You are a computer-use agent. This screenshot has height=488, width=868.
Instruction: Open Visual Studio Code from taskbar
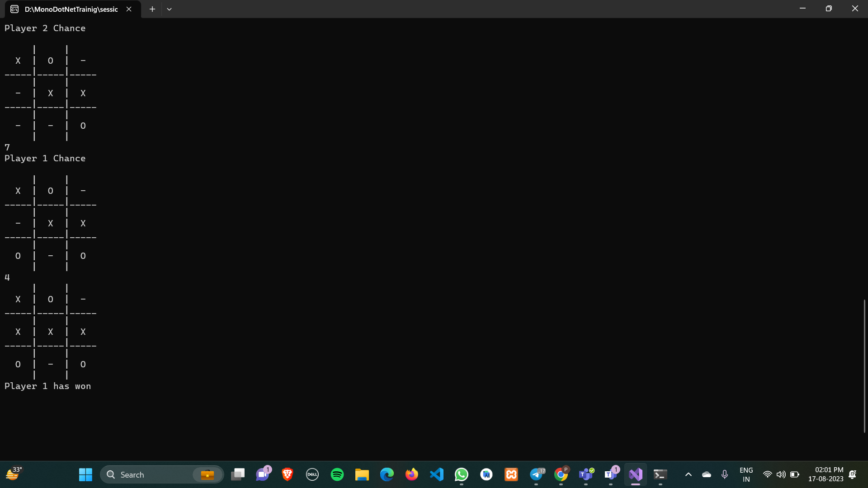coord(437,474)
